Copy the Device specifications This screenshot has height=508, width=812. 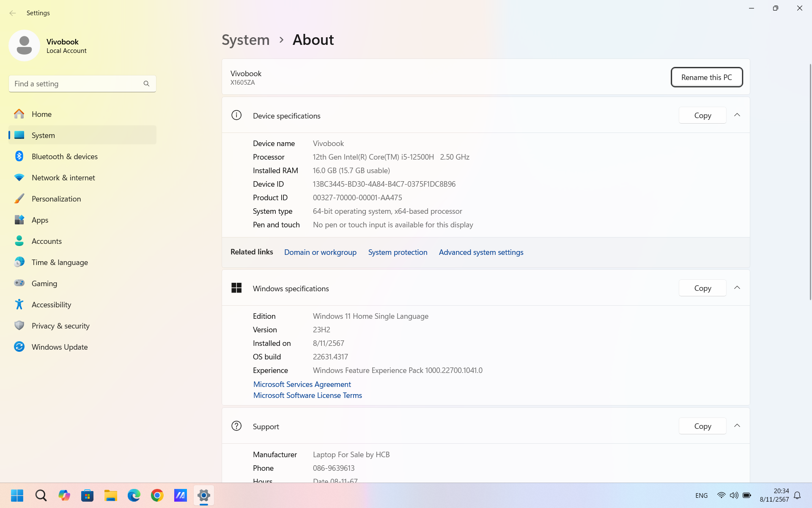click(x=702, y=115)
